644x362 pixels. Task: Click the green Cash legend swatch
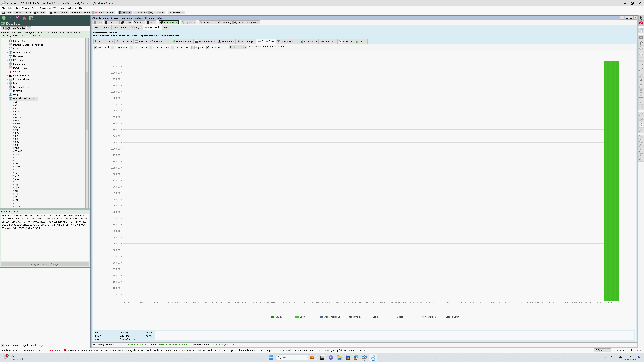(297, 317)
